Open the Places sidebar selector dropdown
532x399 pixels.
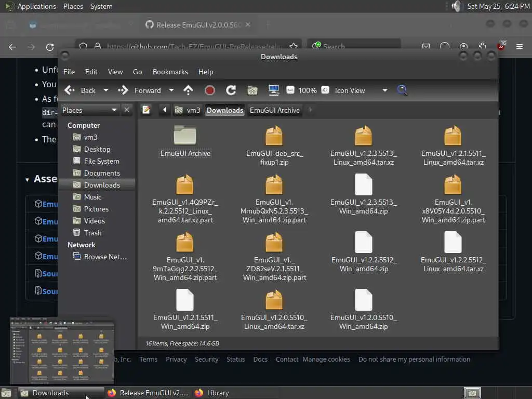point(114,110)
